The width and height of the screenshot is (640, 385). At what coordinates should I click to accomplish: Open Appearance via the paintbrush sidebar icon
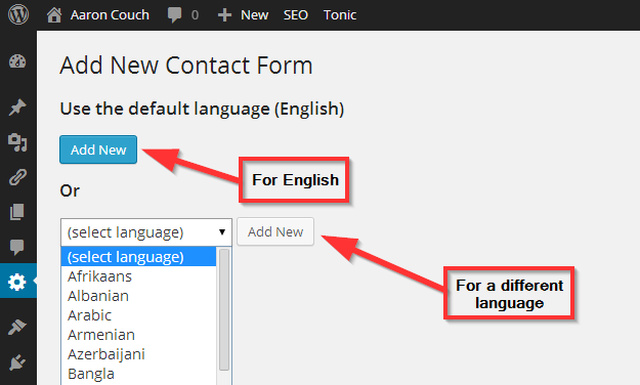pos(17,327)
